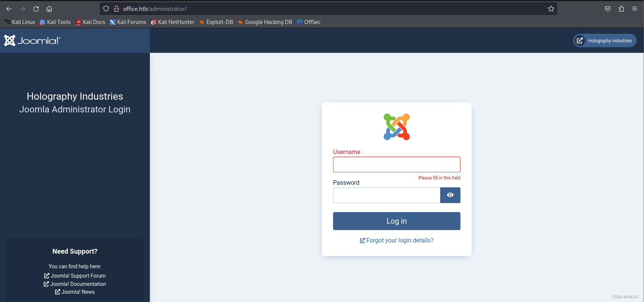The image size is (644, 302).
Task: Focus the Password input field
Action: pyautogui.click(x=387, y=195)
